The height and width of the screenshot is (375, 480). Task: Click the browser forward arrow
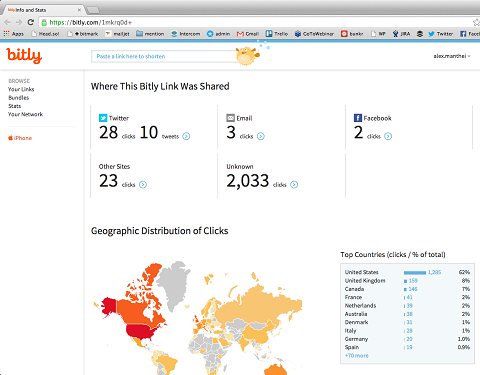(19, 22)
